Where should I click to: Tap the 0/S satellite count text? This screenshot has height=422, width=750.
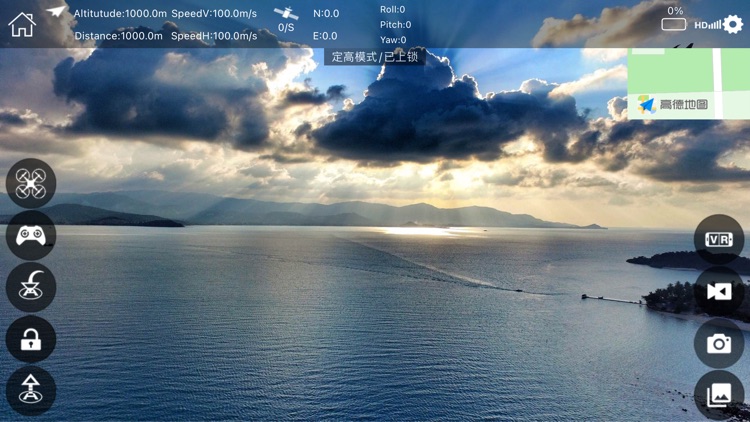click(286, 28)
